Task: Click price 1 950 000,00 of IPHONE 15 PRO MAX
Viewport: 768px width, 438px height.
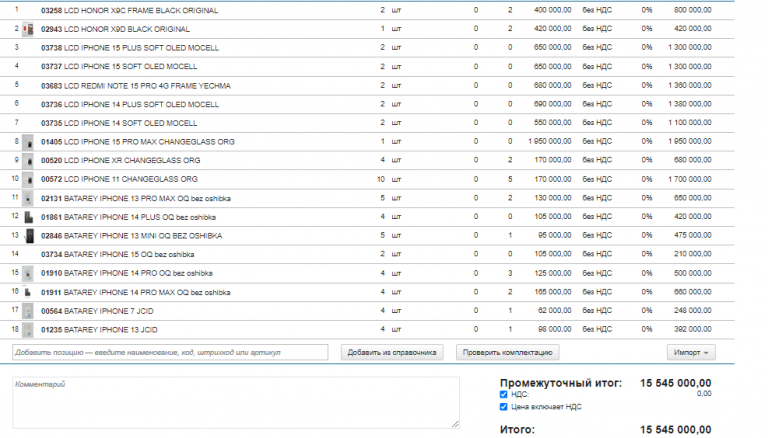Action: point(550,142)
